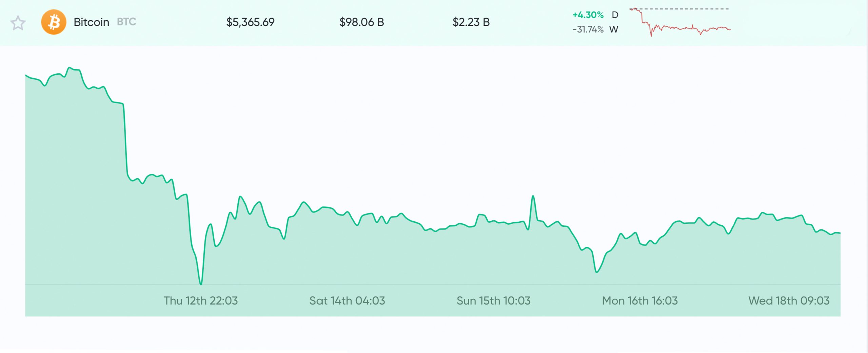This screenshot has height=353, width=868.
Task: Click the Thu 12th 22:03 axis label
Action: click(x=201, y=301)
